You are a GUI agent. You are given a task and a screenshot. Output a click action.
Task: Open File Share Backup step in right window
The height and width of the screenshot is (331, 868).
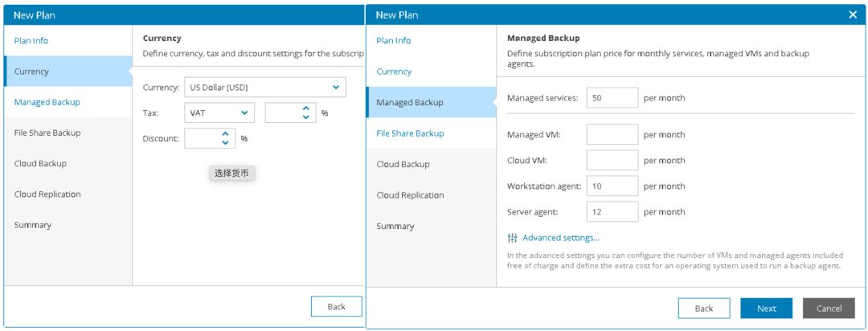pos(410,133)
